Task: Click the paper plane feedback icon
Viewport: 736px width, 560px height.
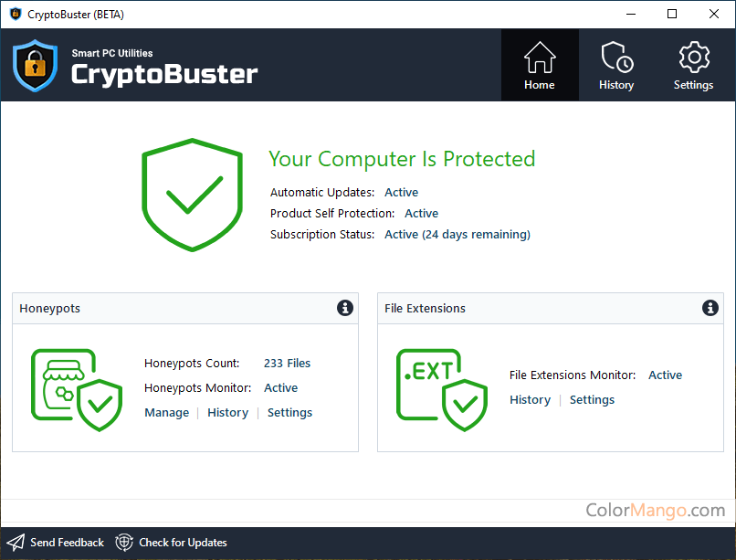Action: (15, 543)
